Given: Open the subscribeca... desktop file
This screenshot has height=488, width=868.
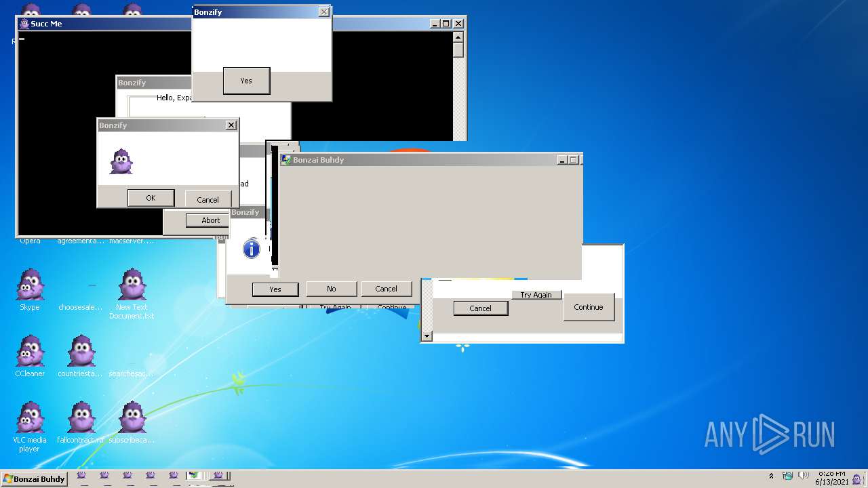Looking at the screenshot, I should click(132, 422).
